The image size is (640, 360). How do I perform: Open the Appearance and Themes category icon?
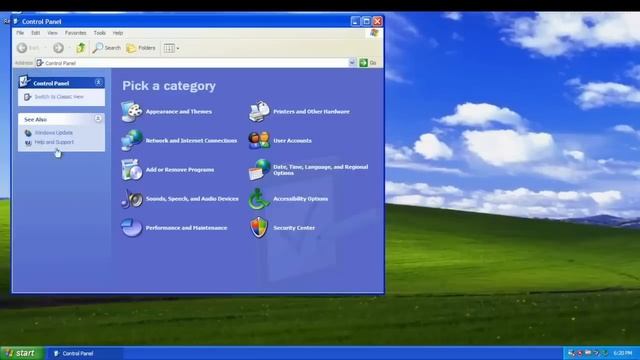coord(131,111)
